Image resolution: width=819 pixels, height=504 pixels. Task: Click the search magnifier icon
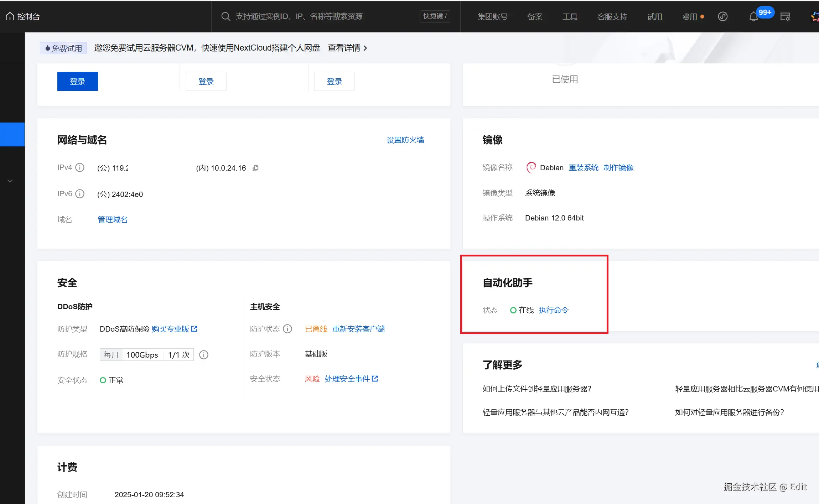pos(226,16)
